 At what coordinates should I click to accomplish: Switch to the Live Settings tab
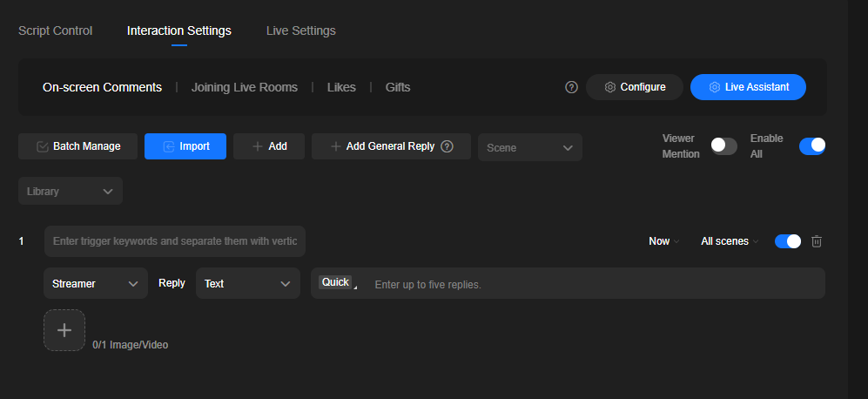click(300, 30)
